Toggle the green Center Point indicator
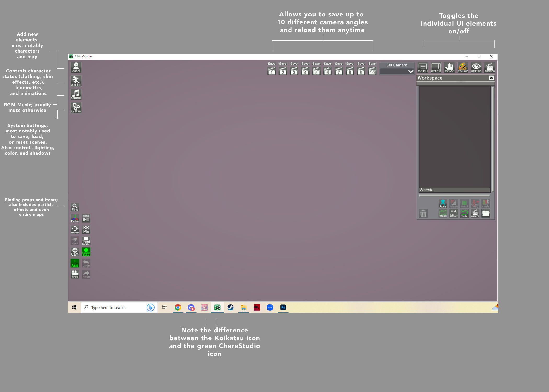Viewport: 549px width, 392px height. 86,252
